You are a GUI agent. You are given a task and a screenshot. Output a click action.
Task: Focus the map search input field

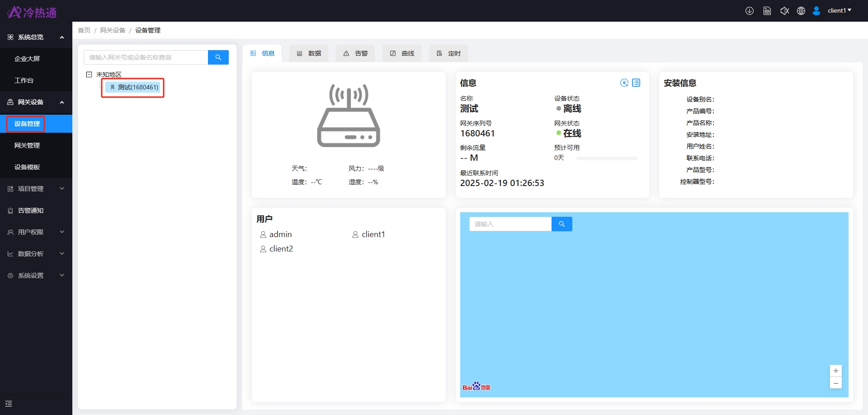[510, 224]
